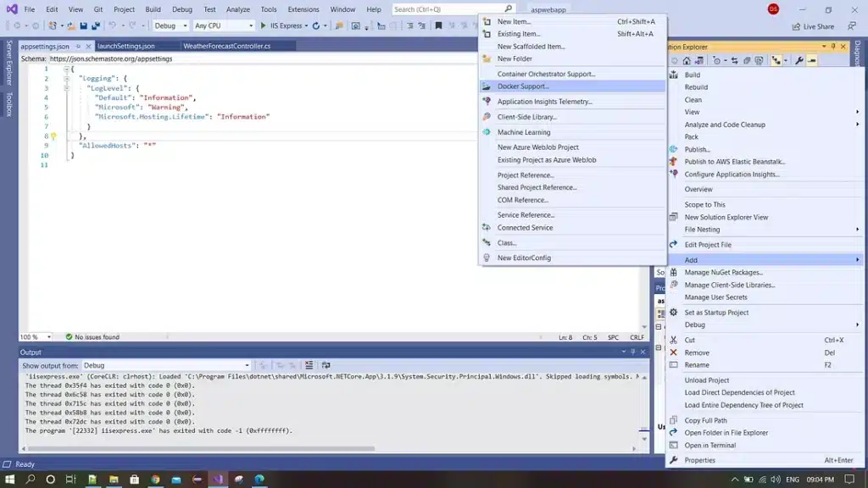The width and height of the screenshot is (868, 488).
Task: Toggle word wrap in the Output panel
Action: tap(326, 365)
